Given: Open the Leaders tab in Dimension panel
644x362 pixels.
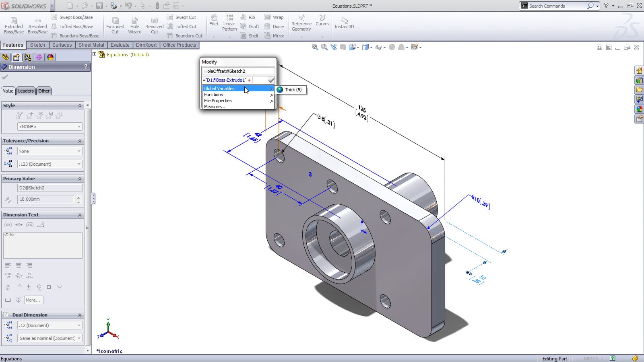Looking at the screenshot, I should coord(26,91).
